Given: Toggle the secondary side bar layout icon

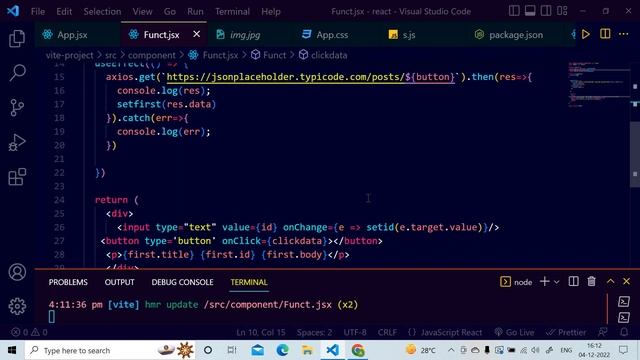Looking at the screenshot, I should point(546,11).
